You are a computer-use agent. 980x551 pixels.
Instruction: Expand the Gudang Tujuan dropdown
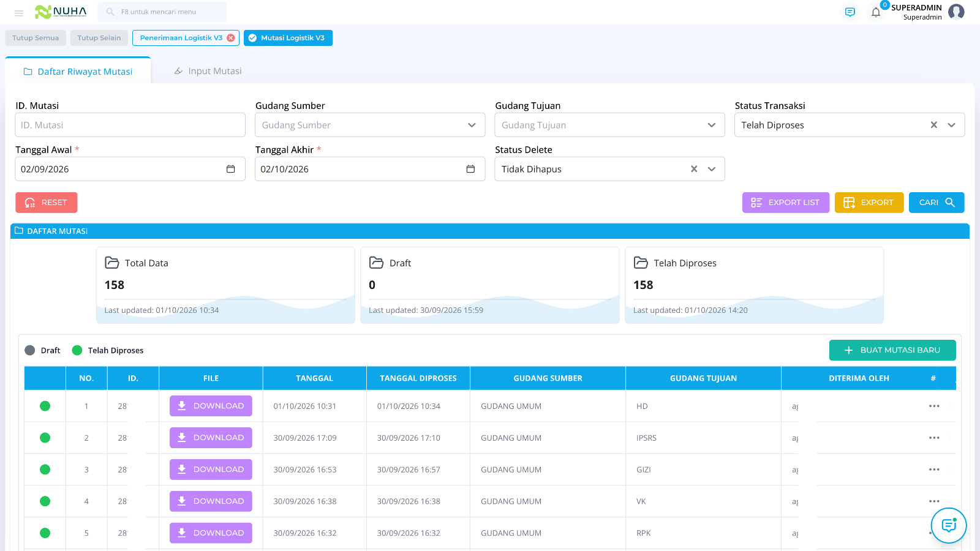712,125
